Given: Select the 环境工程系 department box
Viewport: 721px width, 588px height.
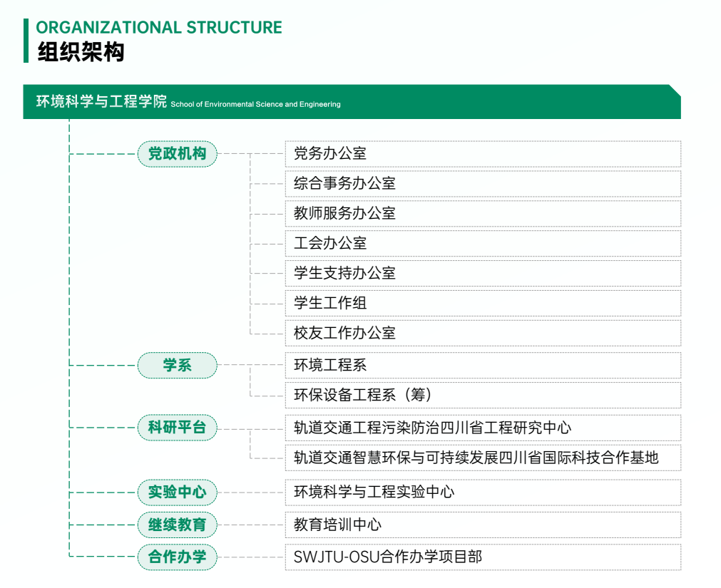Looking at the screenshot, I should (x=483, y=366).
